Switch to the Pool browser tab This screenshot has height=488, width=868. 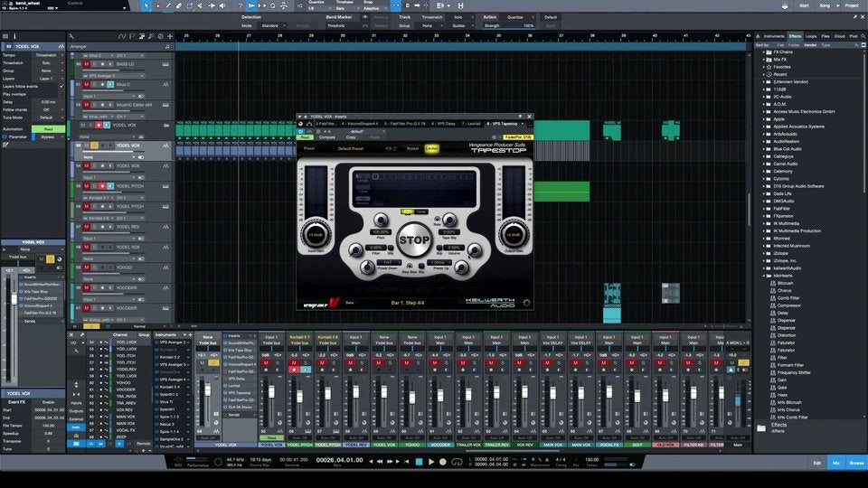[x=854, y=36]
